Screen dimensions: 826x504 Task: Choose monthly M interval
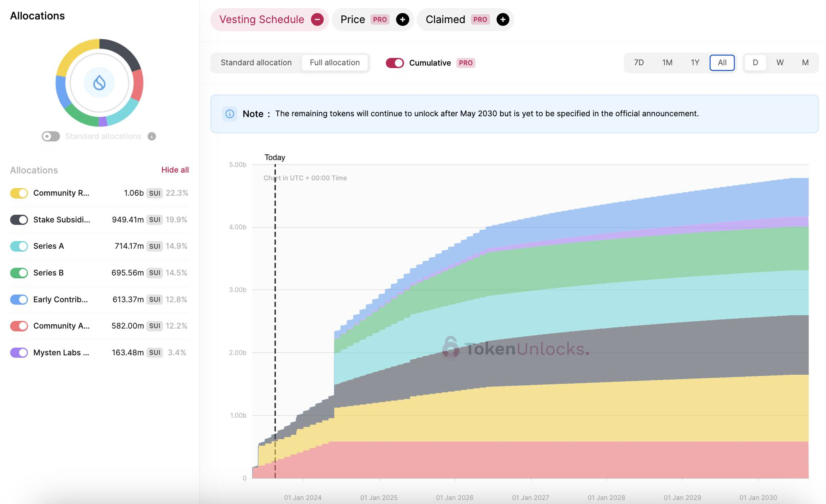(x=805, y=63)
